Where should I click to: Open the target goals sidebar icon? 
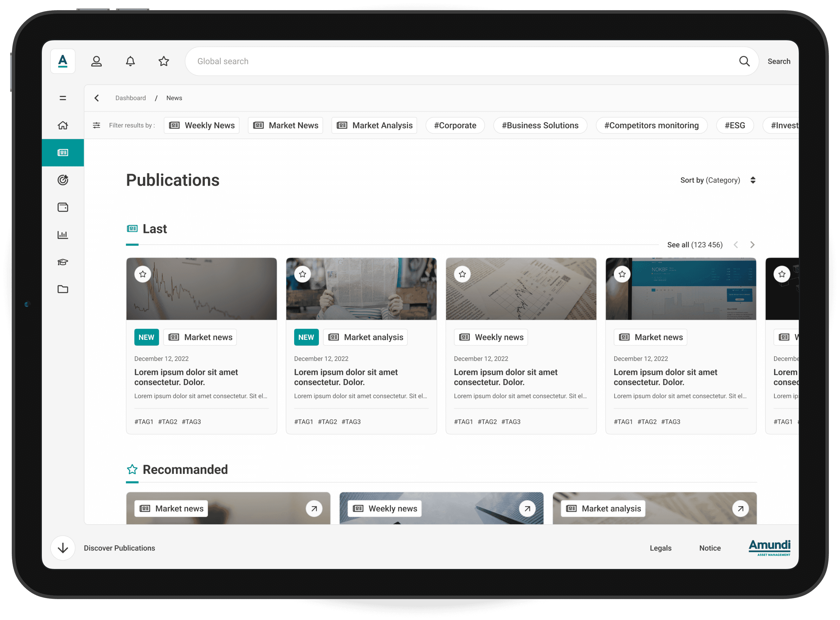point(63,180)
